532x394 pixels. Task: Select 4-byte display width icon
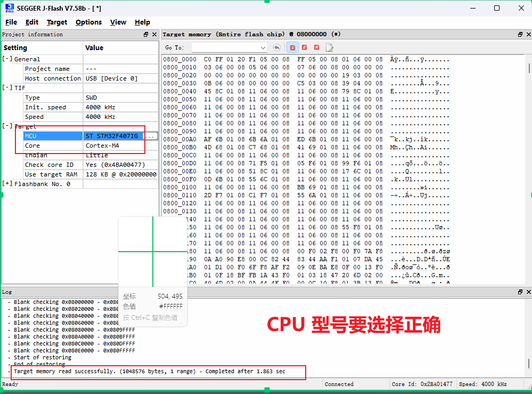click(316, 47)
